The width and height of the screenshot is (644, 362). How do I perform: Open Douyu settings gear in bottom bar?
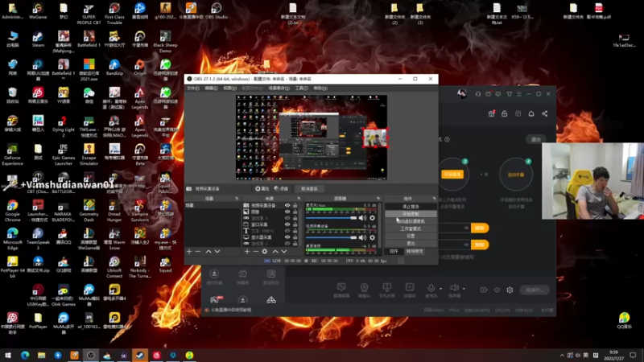pos(510,290)
